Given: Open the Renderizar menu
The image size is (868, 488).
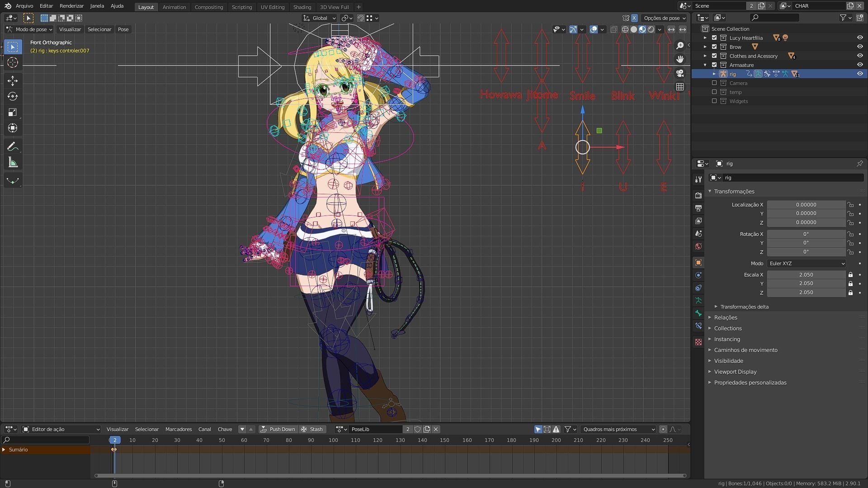Looking at the screenshot, I should [x=71, y=6].
